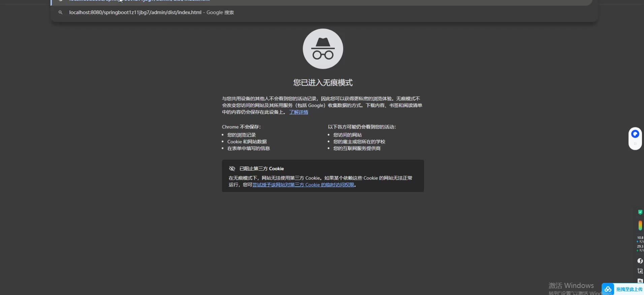Click the blue circle floating assistant icon
The width and height of the screenshot is (644, 295).
[x=635, y=134]
